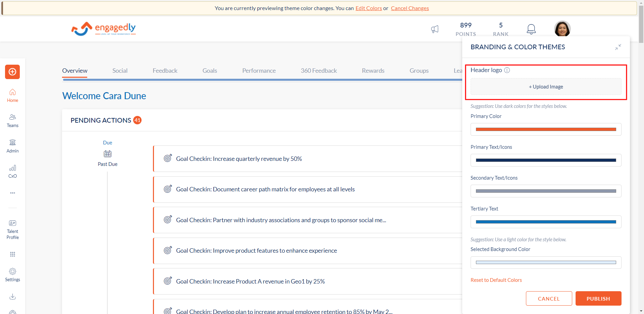Click the Edit Colors link
This screenshot has height=314, width=644.
369,8
